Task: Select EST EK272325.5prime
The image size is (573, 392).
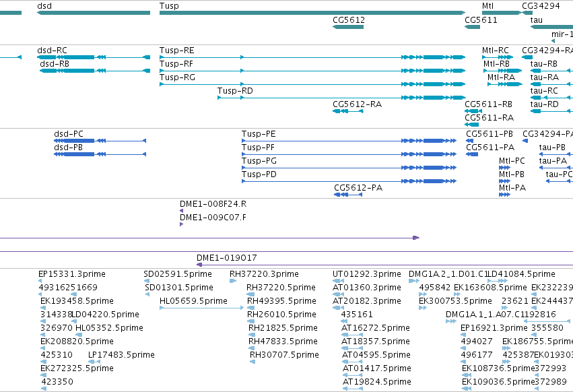Action: click(77, 368)
